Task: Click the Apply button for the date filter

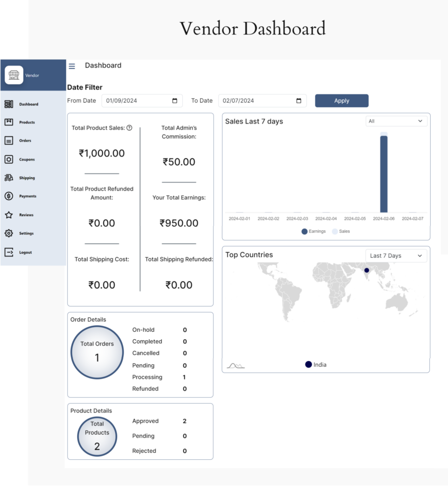Action: click(x=341, y=100)
